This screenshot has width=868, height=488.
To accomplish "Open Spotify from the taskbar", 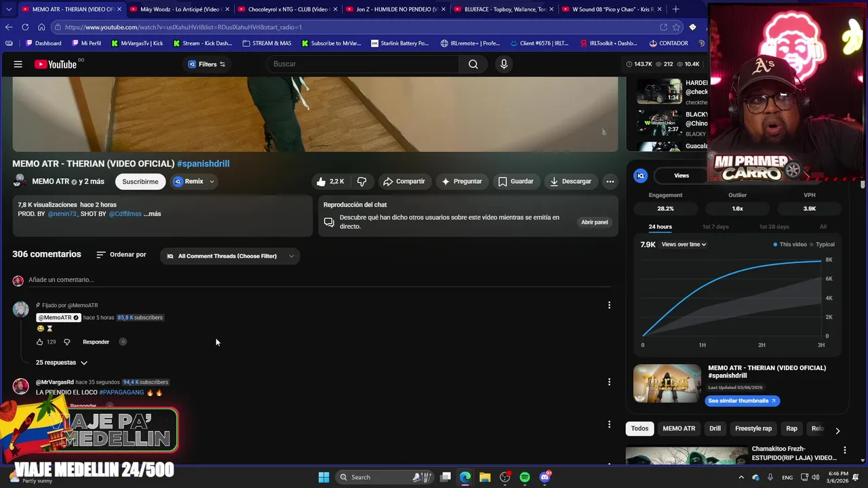I will pos(525,477).
